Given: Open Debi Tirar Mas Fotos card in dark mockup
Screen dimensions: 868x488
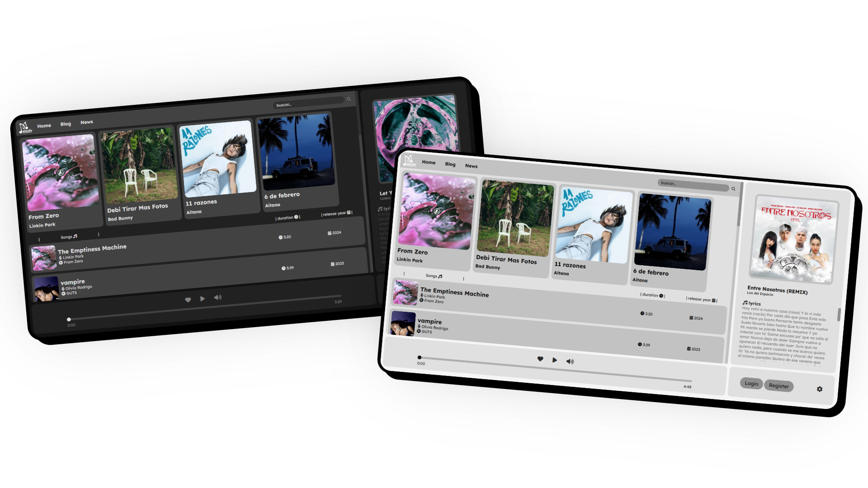Looking at the screenshot, I should (140, 174).
